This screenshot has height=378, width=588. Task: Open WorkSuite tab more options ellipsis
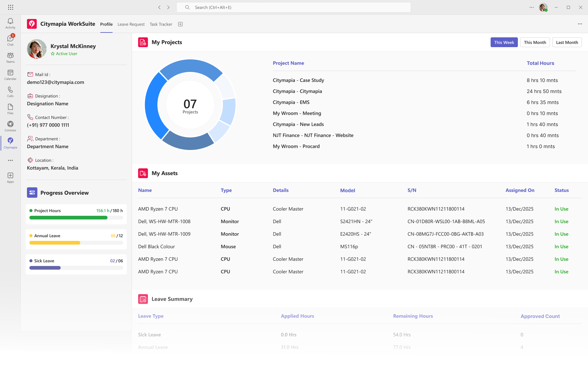[x=580, y=24]
